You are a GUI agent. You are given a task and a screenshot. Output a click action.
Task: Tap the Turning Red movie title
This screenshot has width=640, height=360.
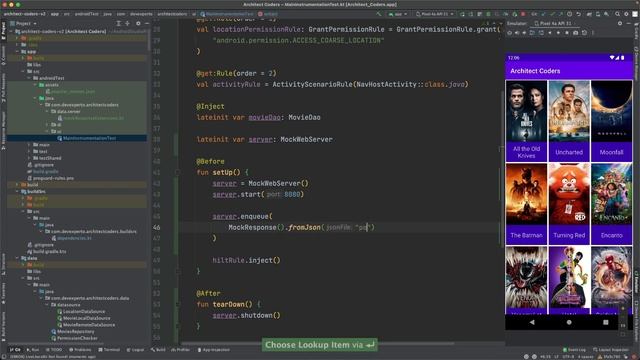569,235
